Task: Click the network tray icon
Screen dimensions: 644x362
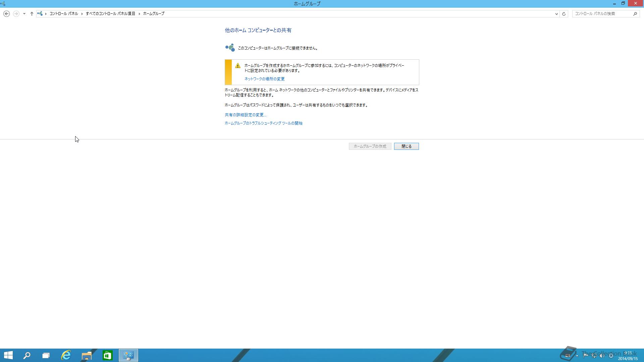Action: [594, 356]
